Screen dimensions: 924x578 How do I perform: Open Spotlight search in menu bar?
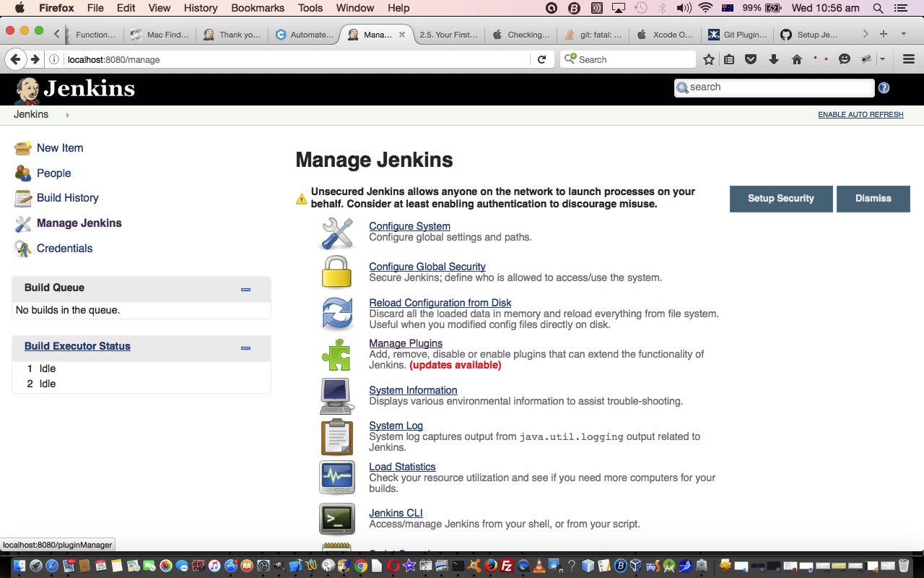tap(878, 8)
